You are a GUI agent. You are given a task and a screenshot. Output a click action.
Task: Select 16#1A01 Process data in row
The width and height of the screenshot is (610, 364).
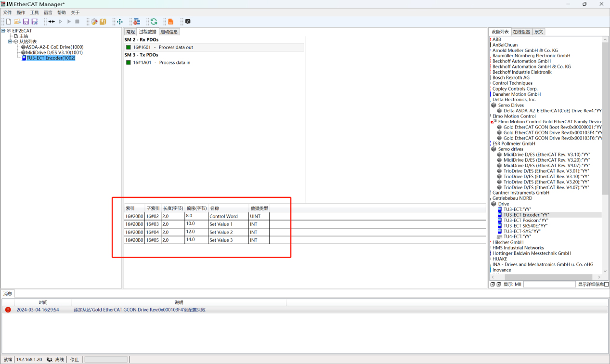214,63
